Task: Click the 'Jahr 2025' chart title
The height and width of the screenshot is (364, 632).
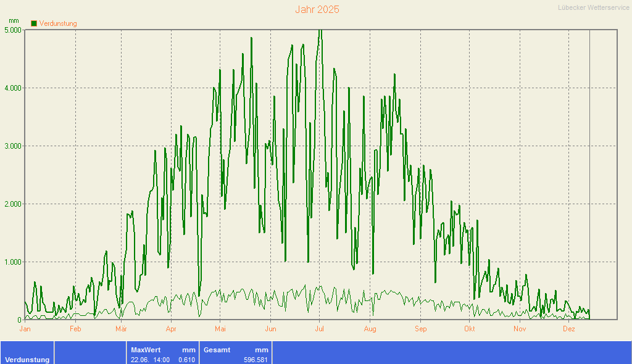Action: (x=317, y=10)
